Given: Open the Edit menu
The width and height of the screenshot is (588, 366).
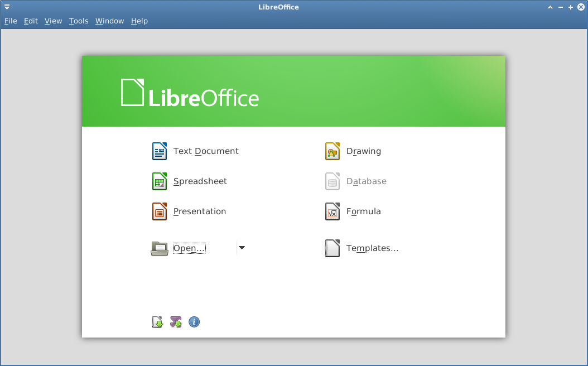Looking at the screenshot, I should (31, 21).
